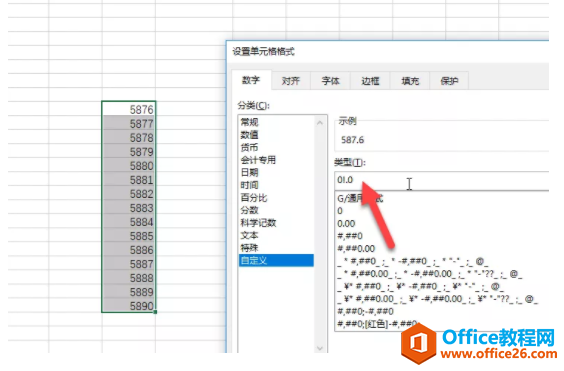
Task: Pick the 0.00 format code
Action: 346,224
